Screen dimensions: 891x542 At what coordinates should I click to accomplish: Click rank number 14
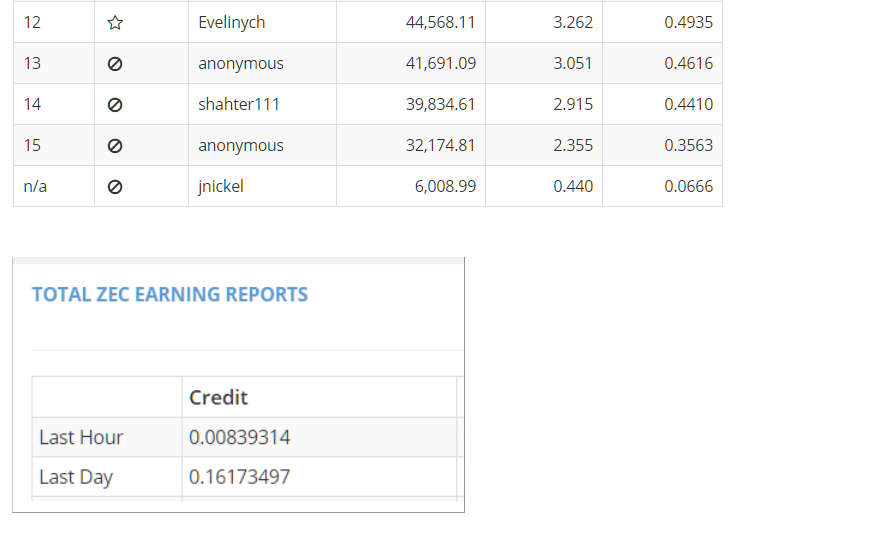(32, 104)
